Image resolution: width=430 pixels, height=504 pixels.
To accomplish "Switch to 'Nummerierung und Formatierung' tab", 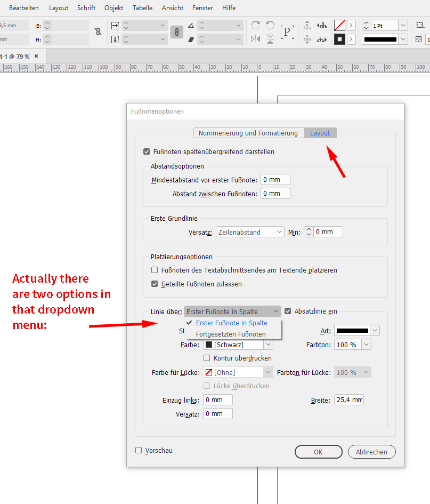I will [x=248, y=133].
